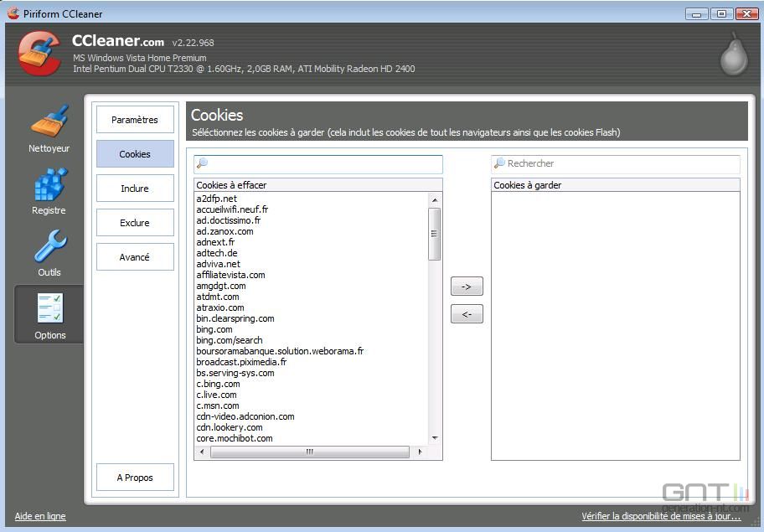Viewport: 764px width, 532px height.
Task: Select accueilwifi.neuf.fr cookie
Action: pos(232,209)
